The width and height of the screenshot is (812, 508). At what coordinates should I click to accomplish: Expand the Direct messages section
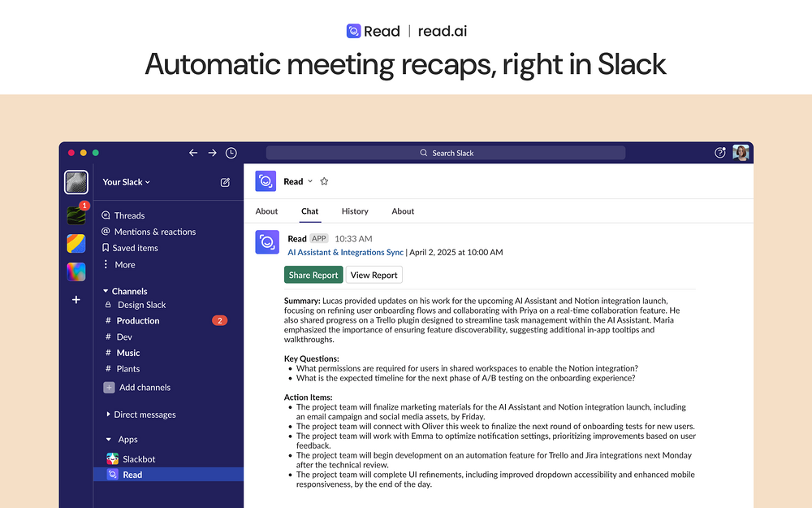point(108,415)
